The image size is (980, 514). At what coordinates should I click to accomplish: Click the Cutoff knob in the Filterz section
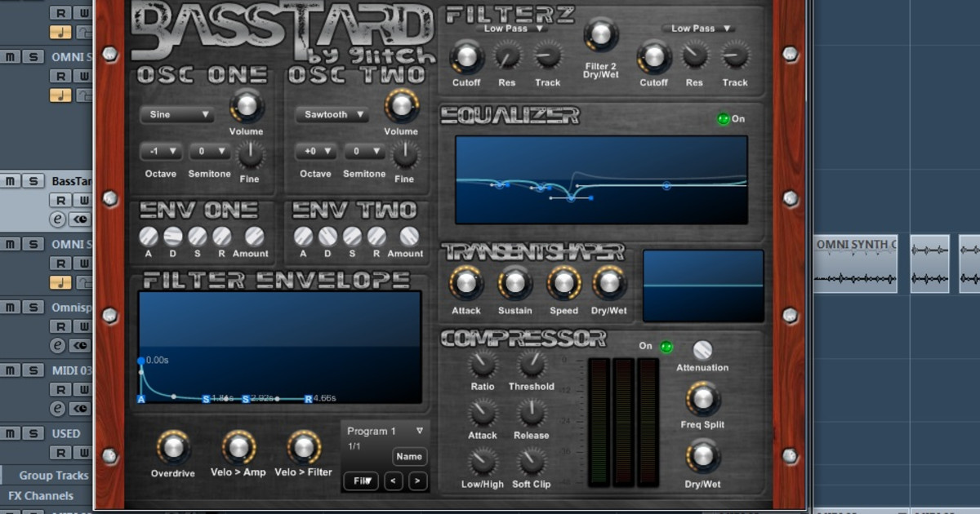(x=466, y=57)
